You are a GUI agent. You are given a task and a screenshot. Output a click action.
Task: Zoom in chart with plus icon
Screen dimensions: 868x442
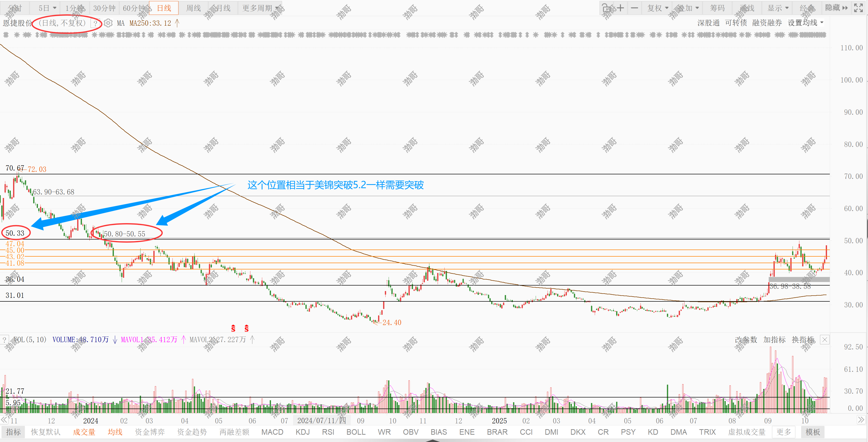point(620,8)
